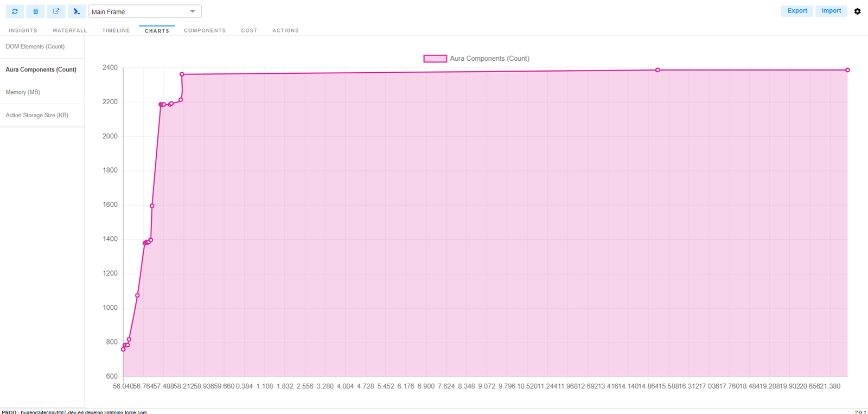Image resolution: width=868 pixels, height=414 pixels.
Task: Open the settings gear icon
Action: 857,11
